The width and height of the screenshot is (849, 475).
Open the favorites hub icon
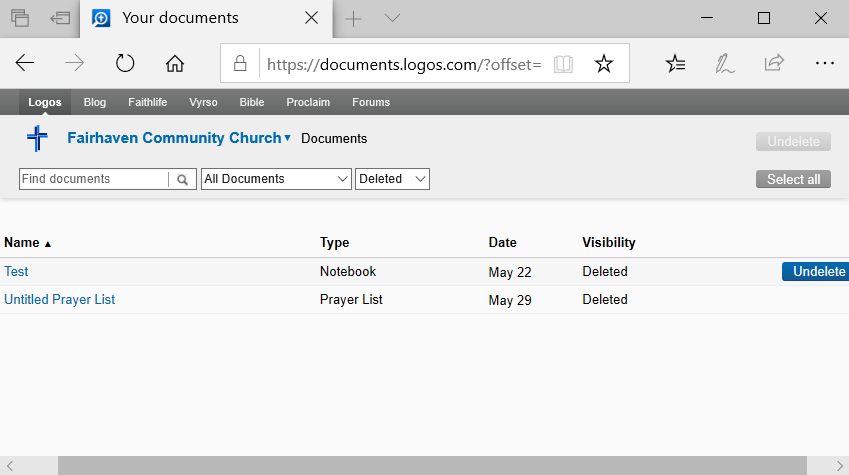point(675,64)
